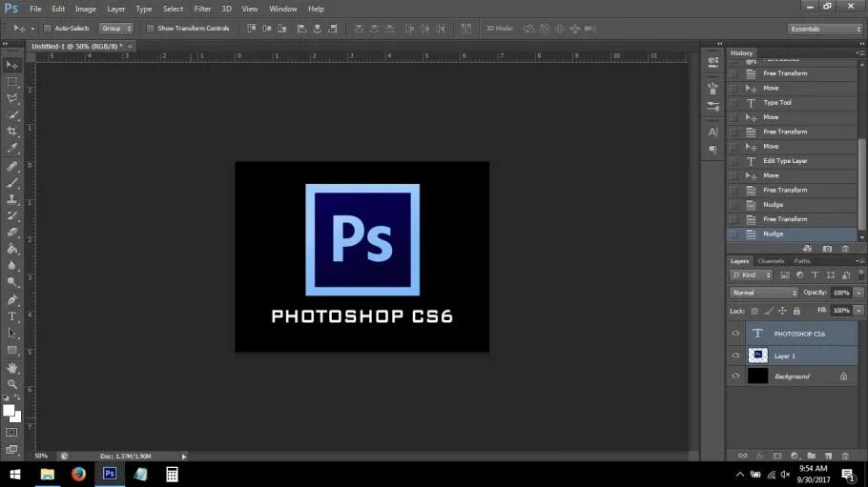The image size is (868, 487).
Task: Select the Eyedropper tool
Action: 11,148
